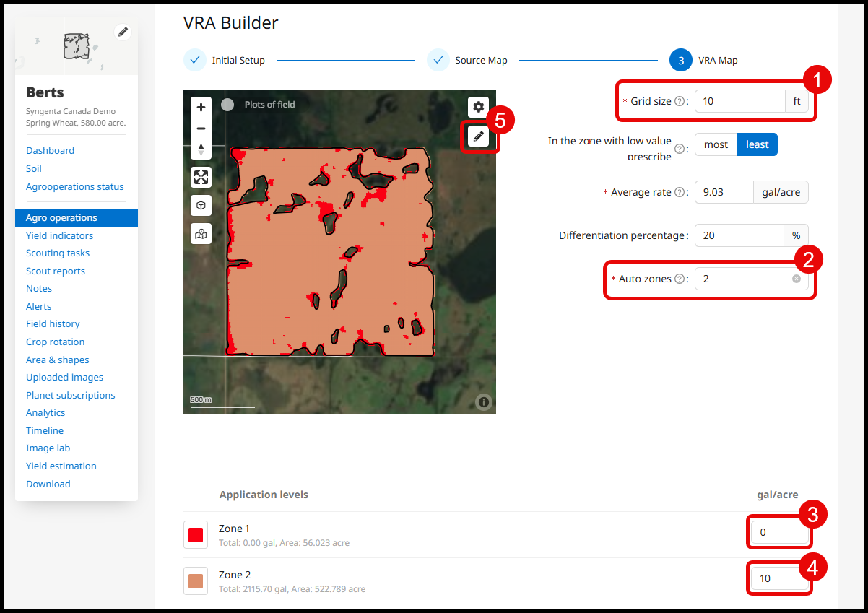Reset map bearing with compass button

click(201, 149)
